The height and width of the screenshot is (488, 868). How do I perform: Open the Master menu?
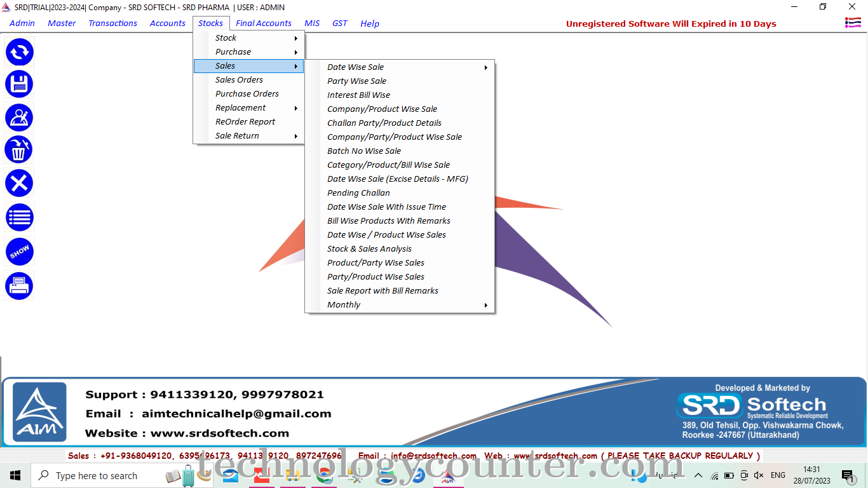click(62, 24)
